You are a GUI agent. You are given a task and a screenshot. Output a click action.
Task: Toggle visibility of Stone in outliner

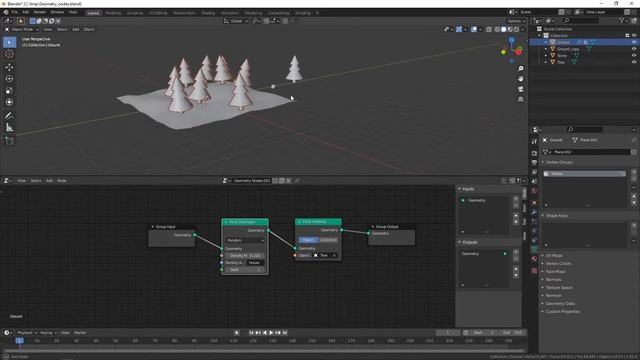pos(634,56)
